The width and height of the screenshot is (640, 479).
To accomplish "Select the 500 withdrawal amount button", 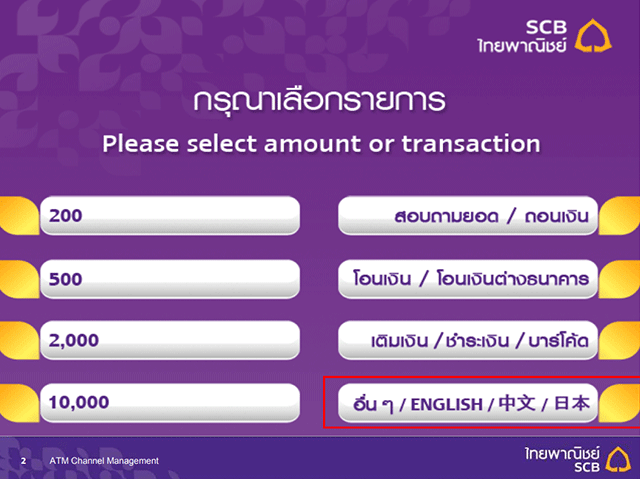I will click(170, 279).
